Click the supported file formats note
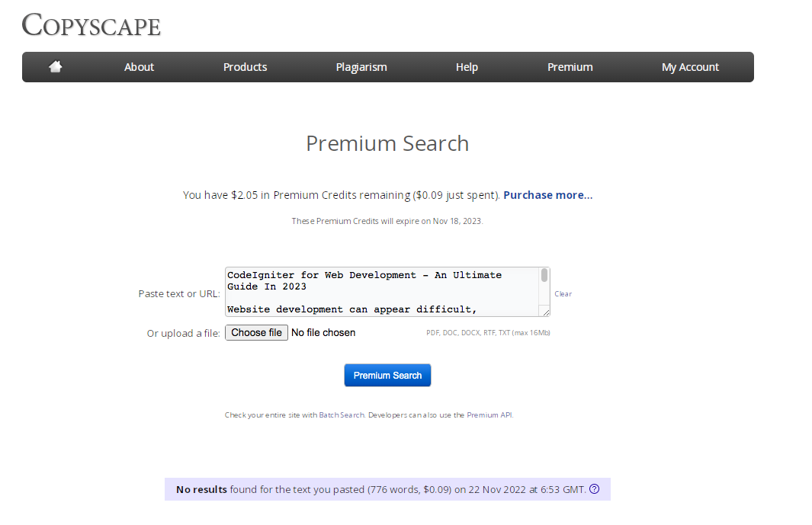The width and height of the screenshot is (812, 525). 488,333
